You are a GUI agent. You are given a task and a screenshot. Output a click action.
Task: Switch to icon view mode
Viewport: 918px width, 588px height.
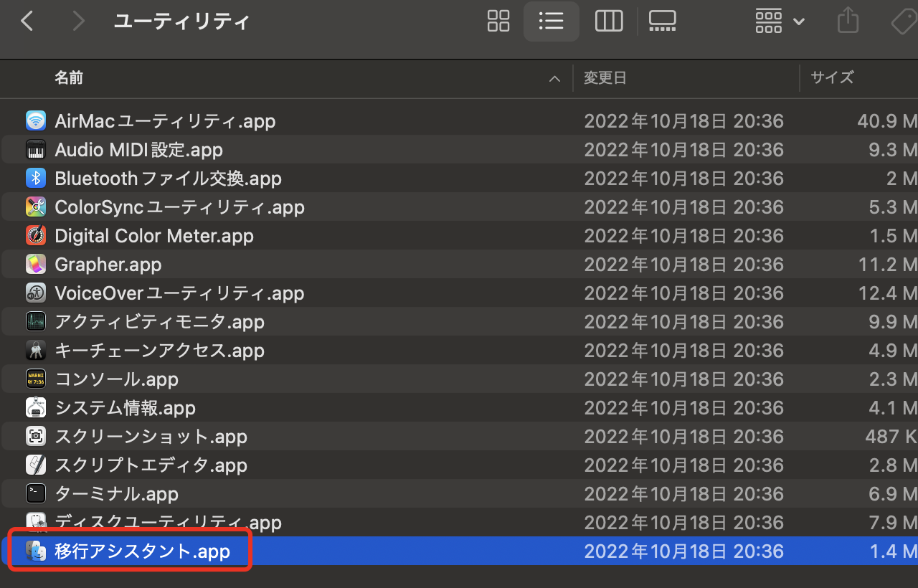tap(498, 21)
